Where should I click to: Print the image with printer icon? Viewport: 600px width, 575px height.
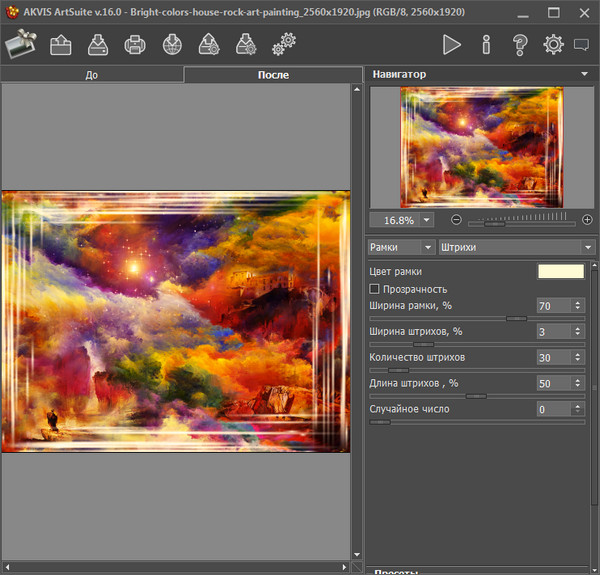point(135,45)
